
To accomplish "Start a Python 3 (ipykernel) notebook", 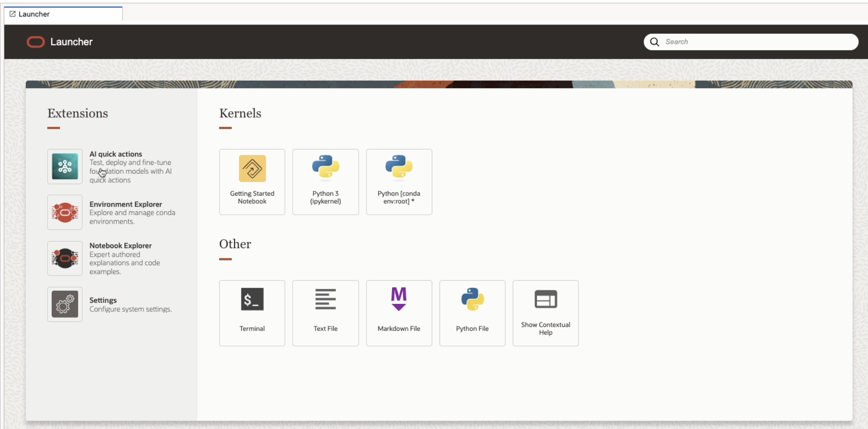I will (325, 182).
